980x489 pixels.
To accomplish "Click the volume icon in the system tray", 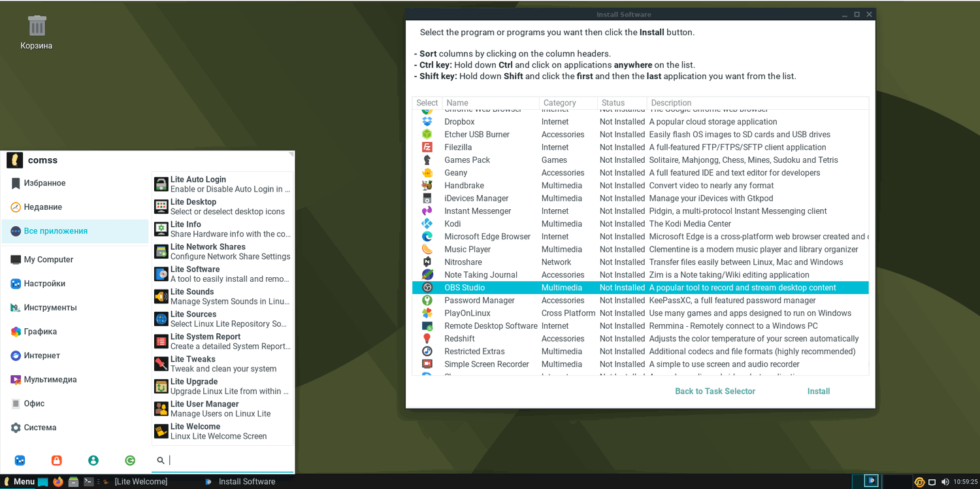I will pyautogui.click(x=944, y=482).
